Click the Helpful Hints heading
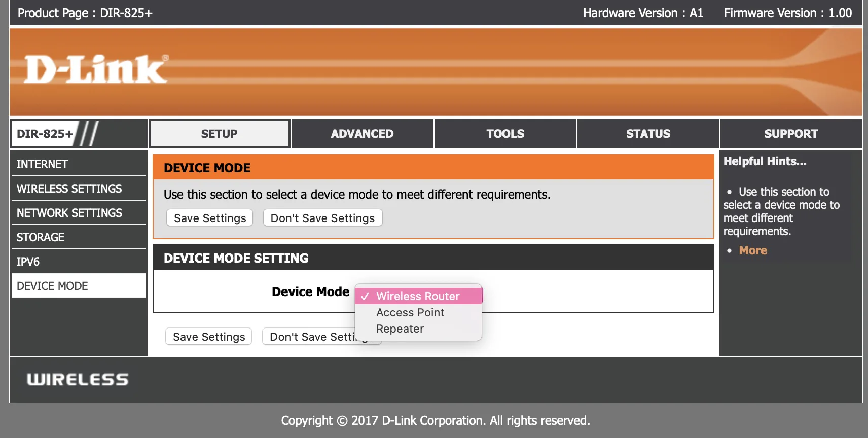The image size is (868, 438). click(x=765, y=161)
